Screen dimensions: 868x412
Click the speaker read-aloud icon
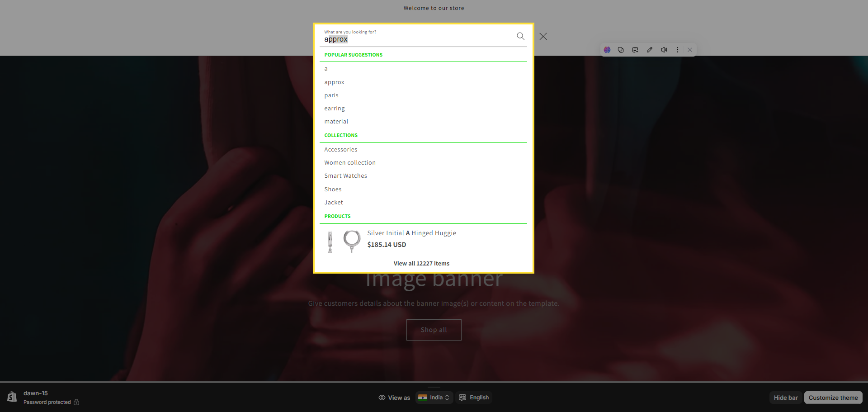click(664, 50)
